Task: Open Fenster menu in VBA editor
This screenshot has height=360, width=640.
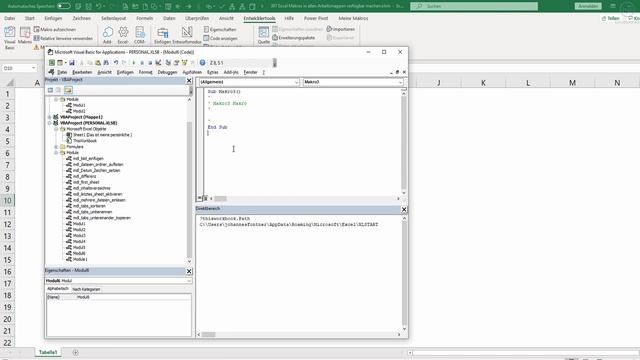Action: click(250, 72)
